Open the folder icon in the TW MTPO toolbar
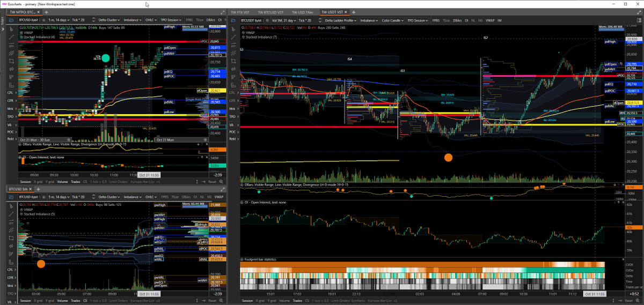644x305 pixels. [11, 20]
